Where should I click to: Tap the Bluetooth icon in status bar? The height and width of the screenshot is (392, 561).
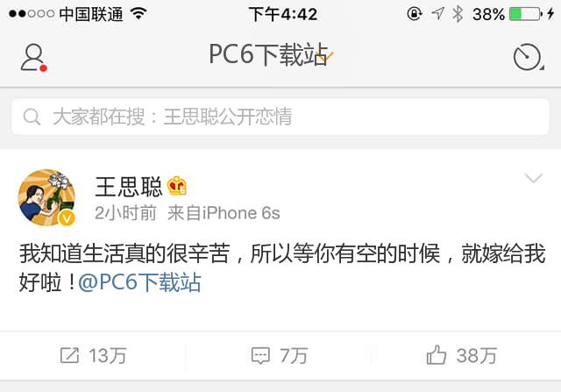(x=458, y=14)
